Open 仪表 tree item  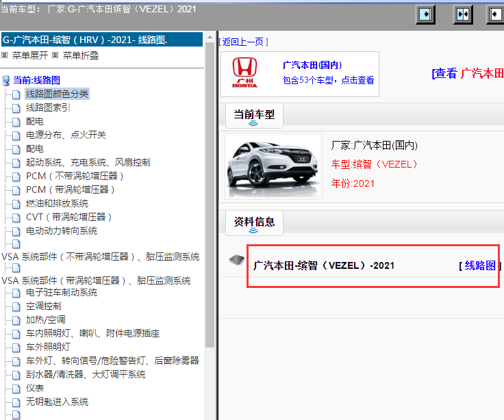click(x=35, y=389)
